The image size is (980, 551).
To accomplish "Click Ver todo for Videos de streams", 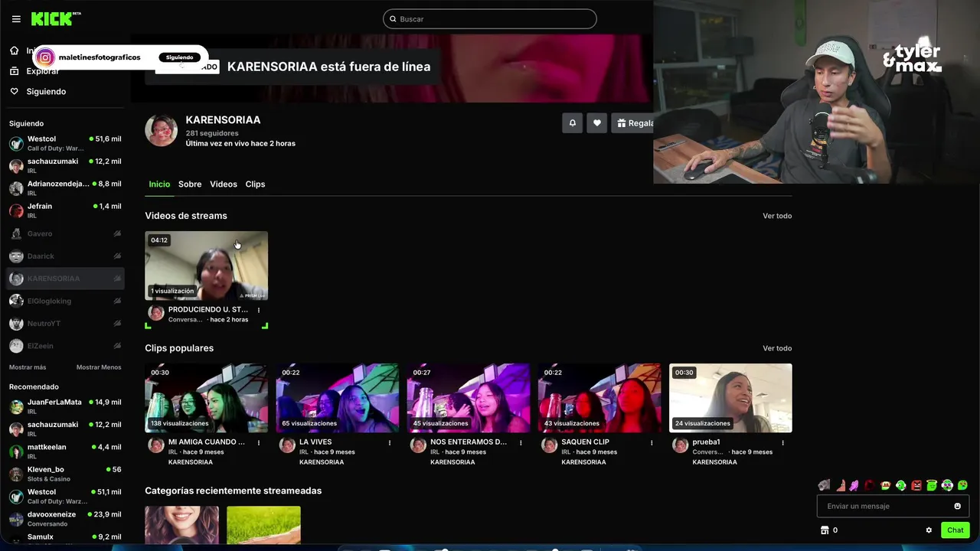I will (777, 216).
